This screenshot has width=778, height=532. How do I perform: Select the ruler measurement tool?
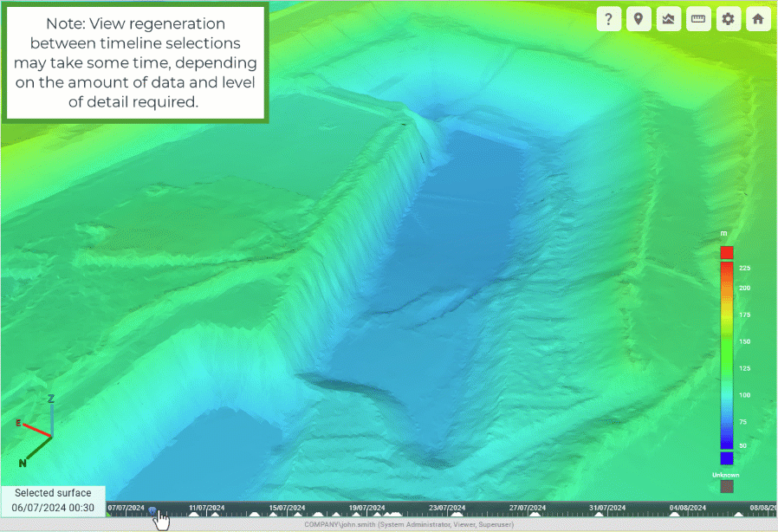(x=698, y=19)
